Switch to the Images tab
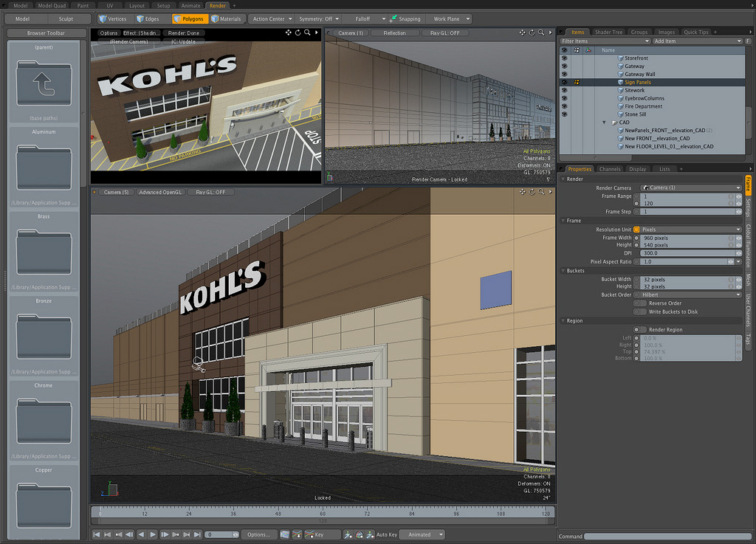Screen dimensions: 756x544 667,32
